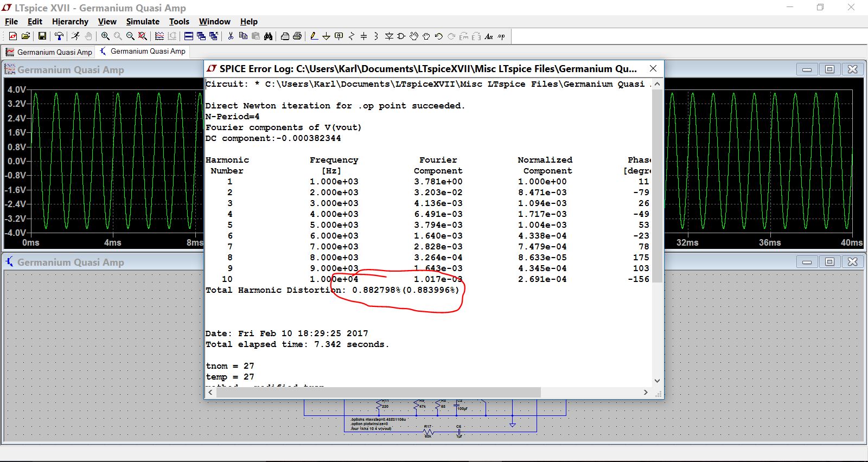Select the draw Wire pencil tool
The height and width of the screenshot is (462, 868).
pyautogui.click(x=314, y=36)
